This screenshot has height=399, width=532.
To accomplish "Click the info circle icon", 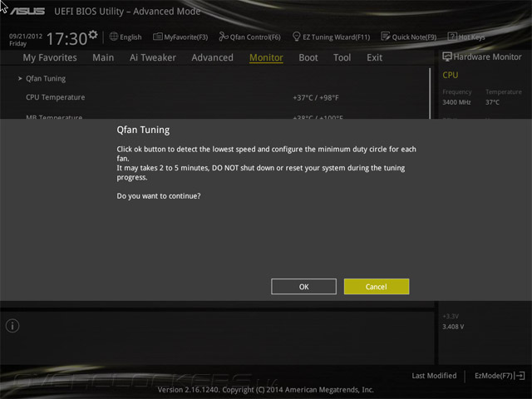I will [x=12, y=326].
